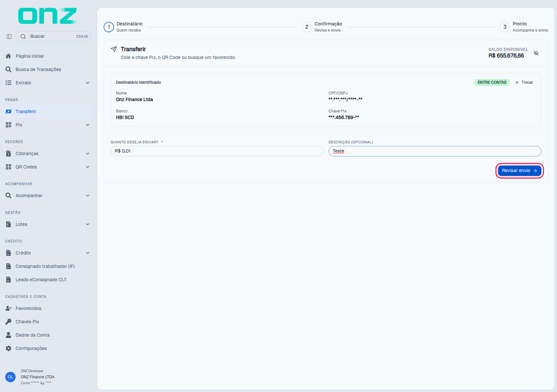
Task: Click the ONZ logo
Action: coord(48,16)
